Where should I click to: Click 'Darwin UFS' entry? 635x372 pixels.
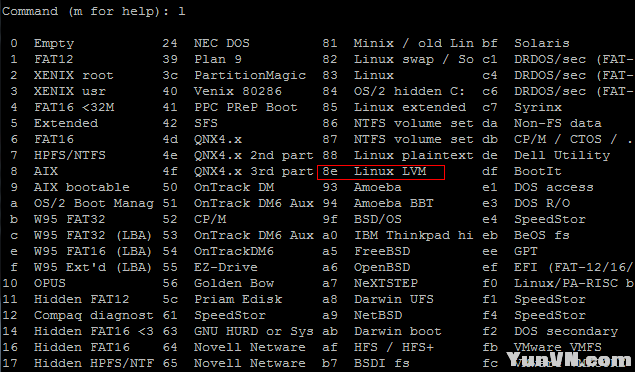(393, 299)
